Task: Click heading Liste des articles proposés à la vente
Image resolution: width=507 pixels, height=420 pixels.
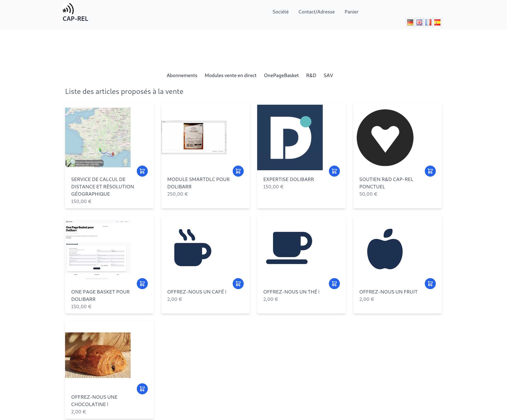Action: pyautogui.click(x=124, y=91)
